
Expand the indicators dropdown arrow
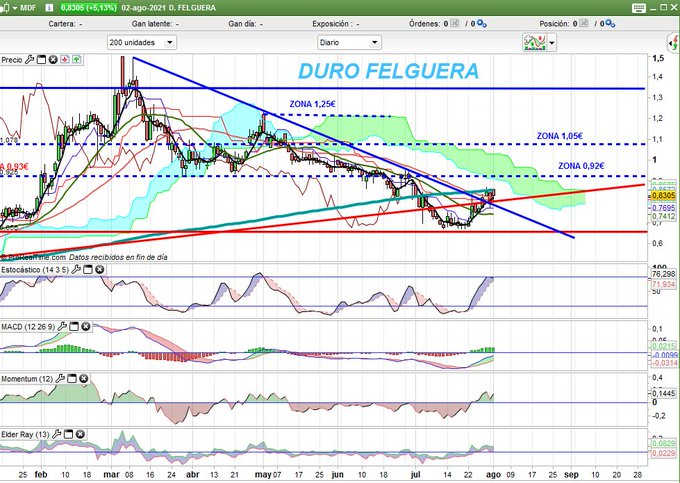click(552, 42)
